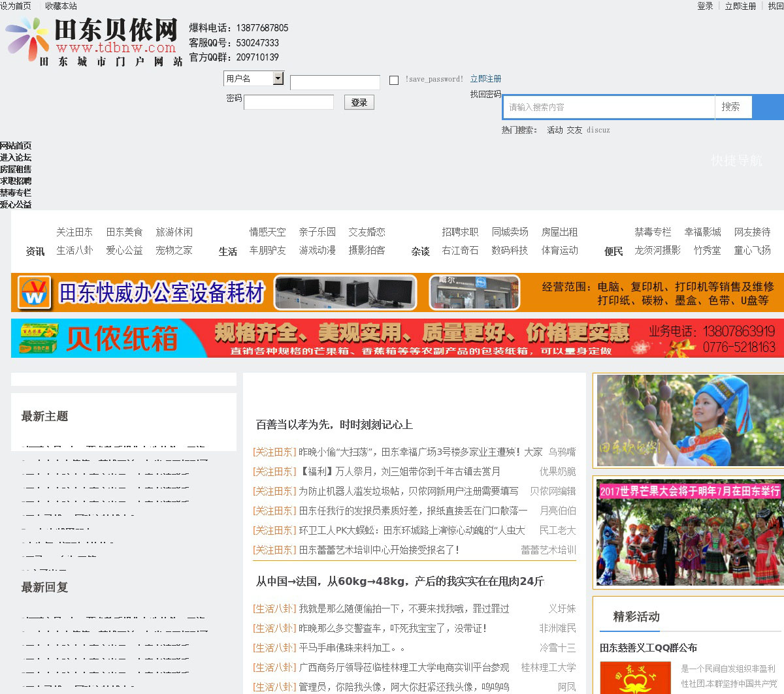The height and width of the screenshot is (694, 784).
Task: Open 亲子乐园 category link
Action: coord(318,232)
